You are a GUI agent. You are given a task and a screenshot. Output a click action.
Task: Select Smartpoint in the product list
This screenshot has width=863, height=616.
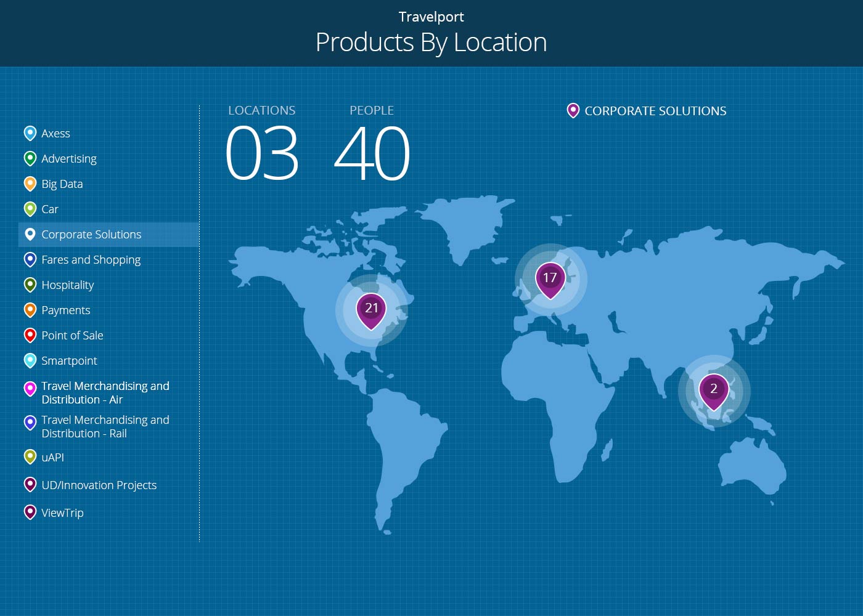tap(69, 360)
